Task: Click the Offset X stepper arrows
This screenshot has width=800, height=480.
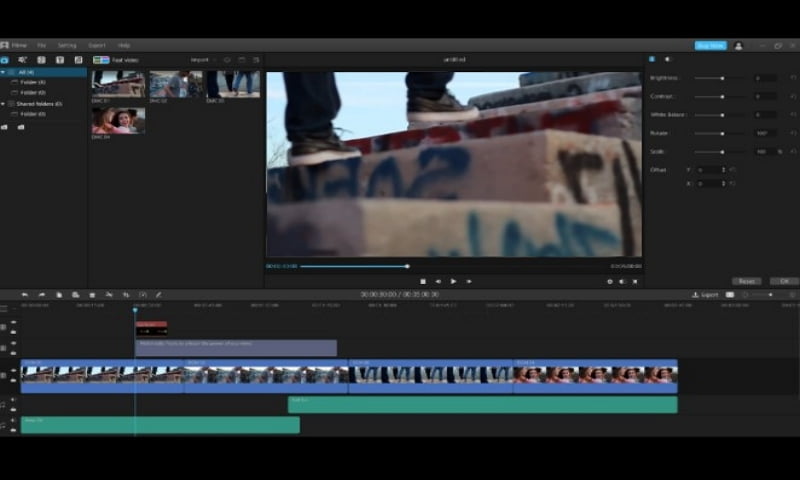Action: pos(723,184)
